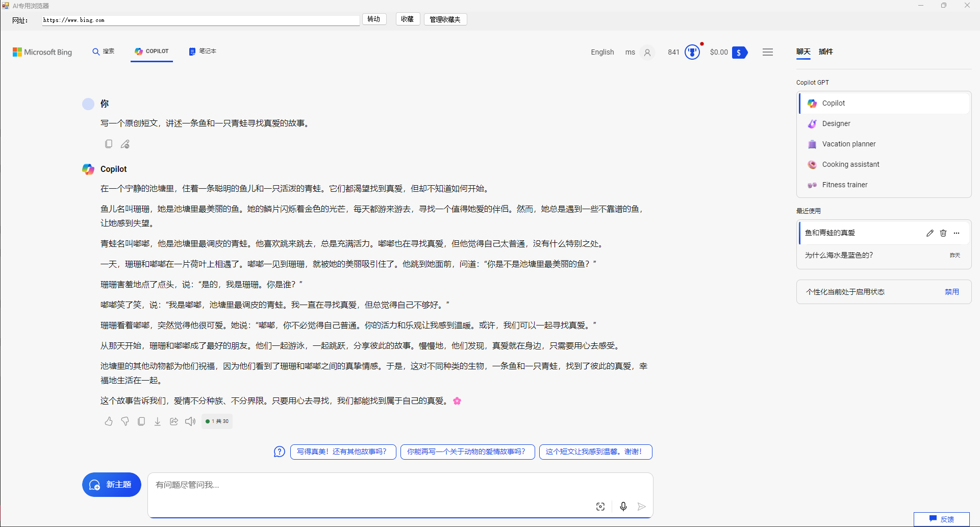Click the Copilot avatar logo in response
Viewport: 980px width, 527px height.
[88, 169]
